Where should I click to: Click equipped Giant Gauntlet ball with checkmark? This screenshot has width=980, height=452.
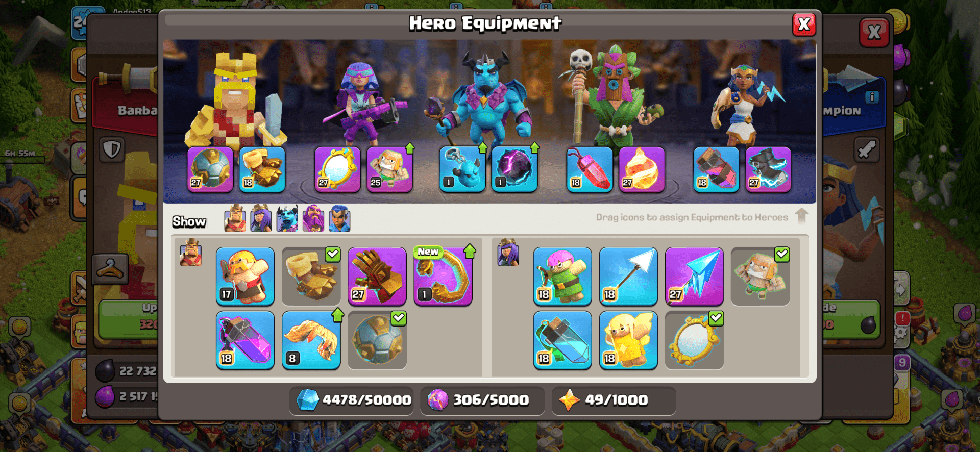point(377,340)
